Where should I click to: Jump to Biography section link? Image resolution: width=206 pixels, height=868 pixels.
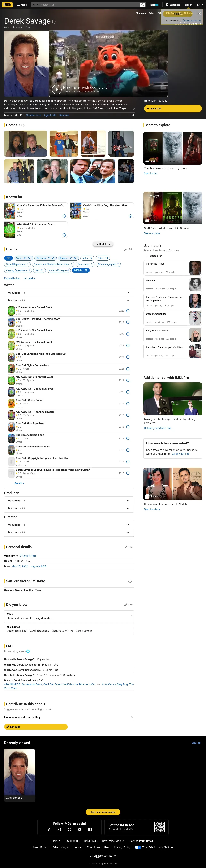141,13
